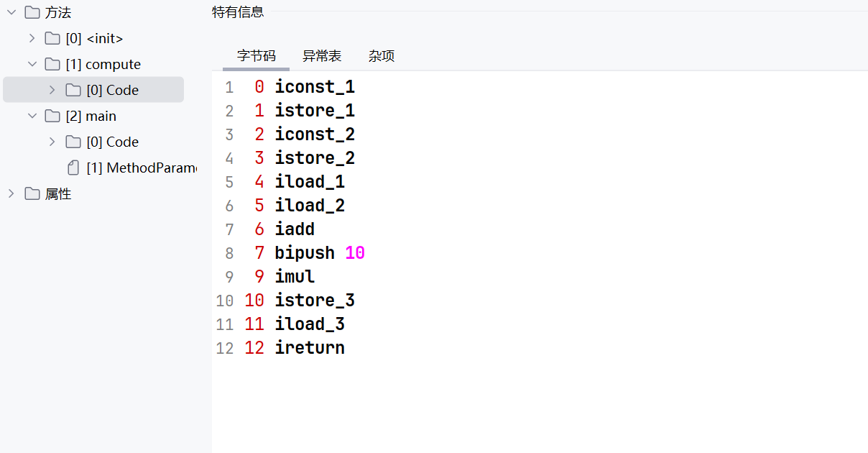Image resolution: width=868 pixels, height=453 pixels.
Task: Click the <init> method folder icon
Action: (x=52, y=38)
